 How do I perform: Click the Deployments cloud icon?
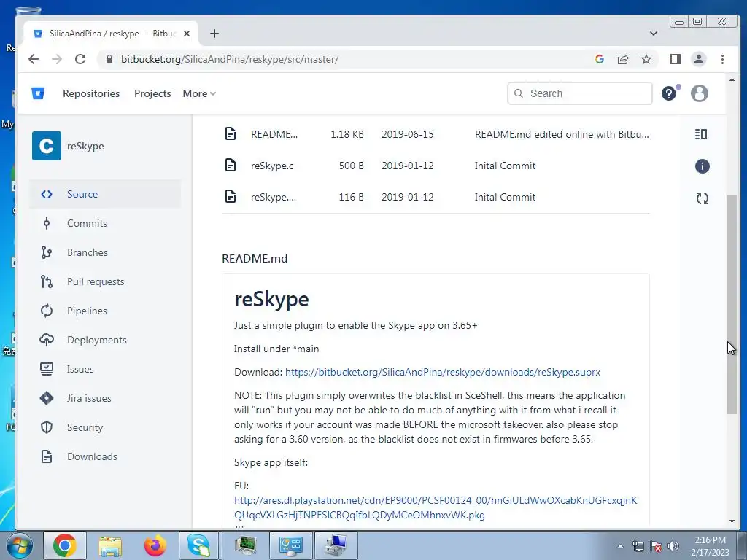coord(47,340)
